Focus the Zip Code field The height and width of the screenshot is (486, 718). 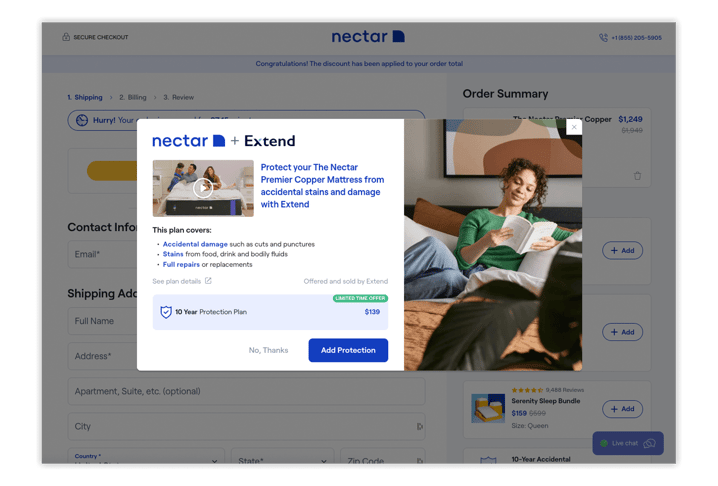coord(383,457)
